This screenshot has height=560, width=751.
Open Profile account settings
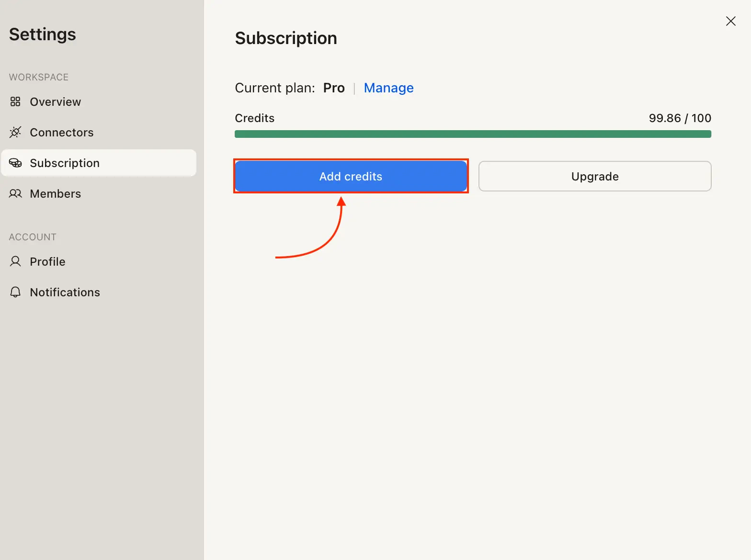(x=98, y=261)
